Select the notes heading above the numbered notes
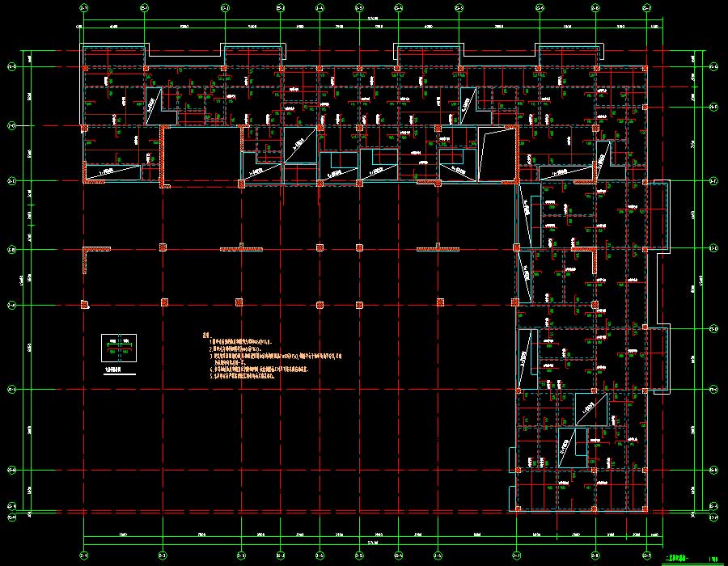This screenshot has height=566, width=728. coord(207,336)
